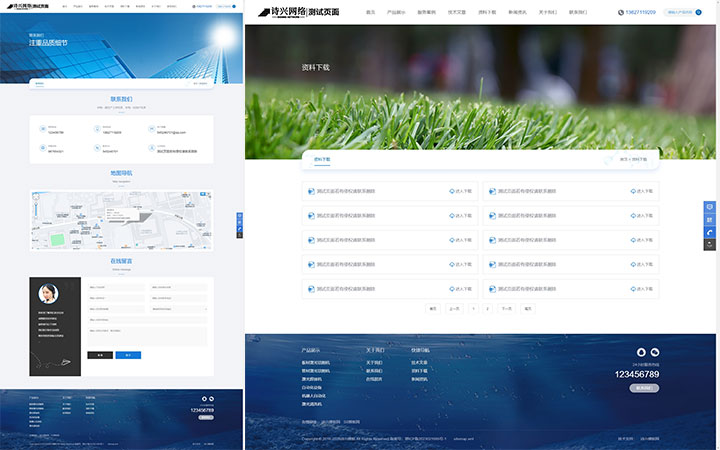This screenshot has width=720, height=450.
Task: Click the online service icon in right floating sidebar
Action: click(709, 207)
